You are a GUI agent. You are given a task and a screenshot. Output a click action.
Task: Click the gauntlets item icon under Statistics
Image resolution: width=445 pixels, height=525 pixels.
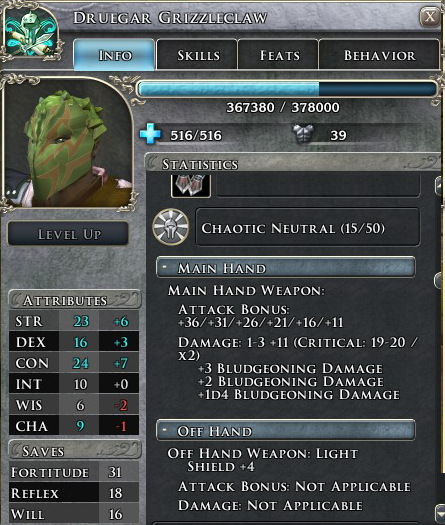pyautogui.click(x=191, y=185)
